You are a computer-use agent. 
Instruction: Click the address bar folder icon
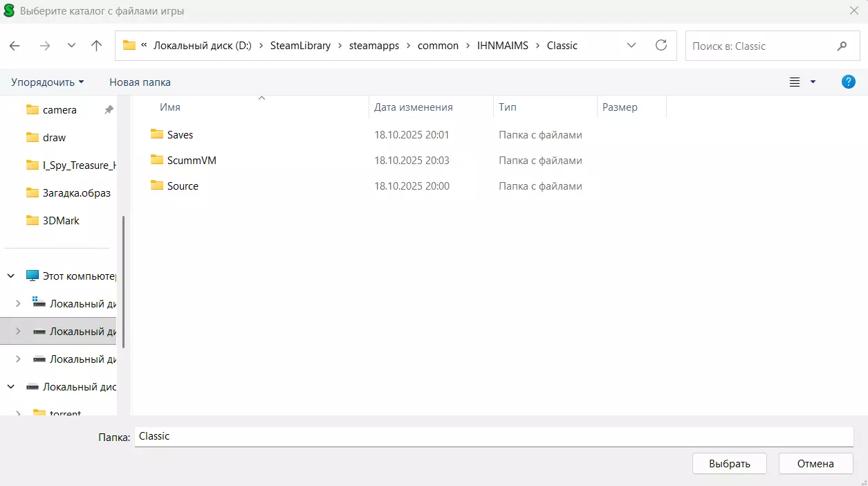point(129,46)
